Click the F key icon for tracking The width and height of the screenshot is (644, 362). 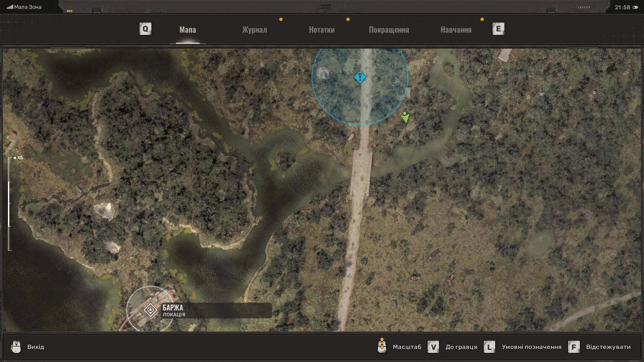[574, 347]
